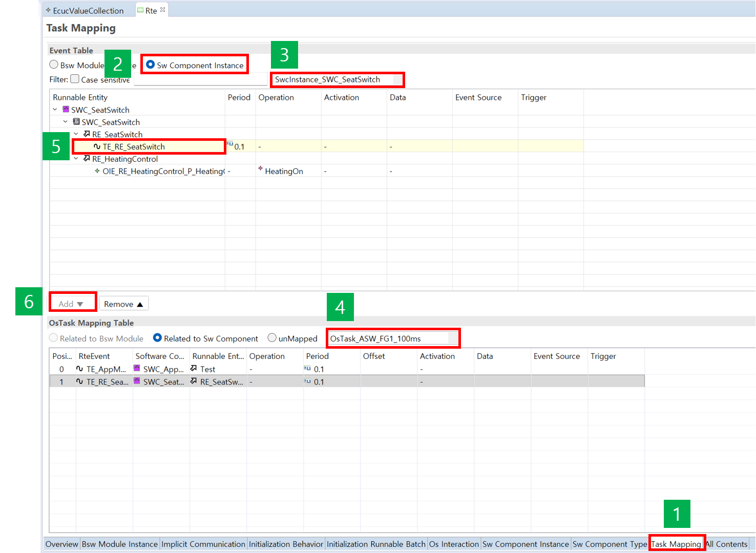The image size is (756, 553).
Task: Click the SWC_SeatSwitch component icon in tree
Action: (66, 110)
